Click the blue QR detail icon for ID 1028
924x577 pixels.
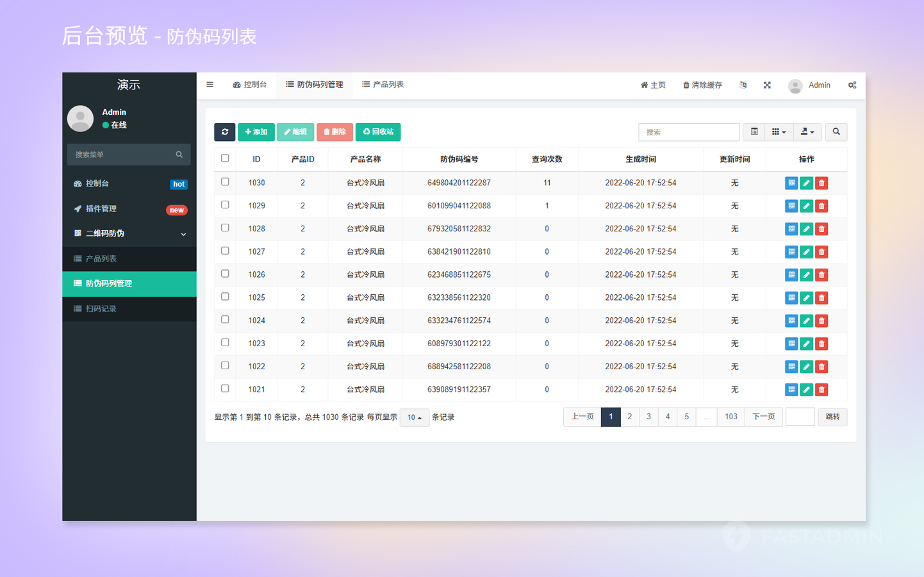point(791,229)
